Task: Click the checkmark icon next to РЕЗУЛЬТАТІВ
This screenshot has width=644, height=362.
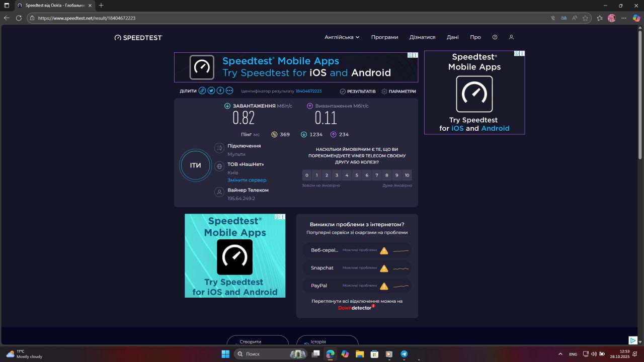Action: coord(343,92)
